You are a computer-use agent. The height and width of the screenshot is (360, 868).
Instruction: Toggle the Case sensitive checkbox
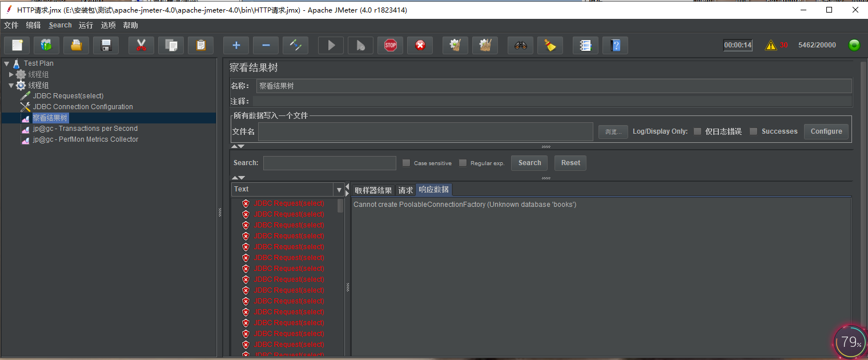pos(406,163)
